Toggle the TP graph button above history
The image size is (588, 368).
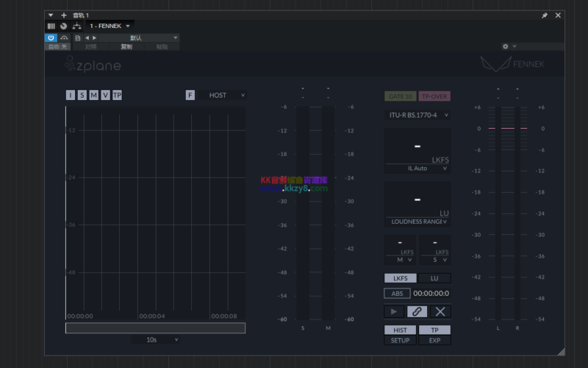pyautogui.click(x=117, y=95)
